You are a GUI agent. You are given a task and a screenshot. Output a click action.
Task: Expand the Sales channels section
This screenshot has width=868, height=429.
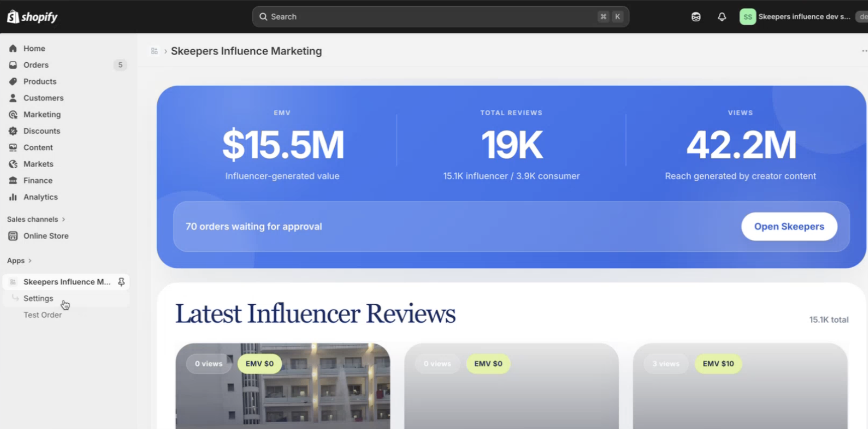click(x=36, y=219)
